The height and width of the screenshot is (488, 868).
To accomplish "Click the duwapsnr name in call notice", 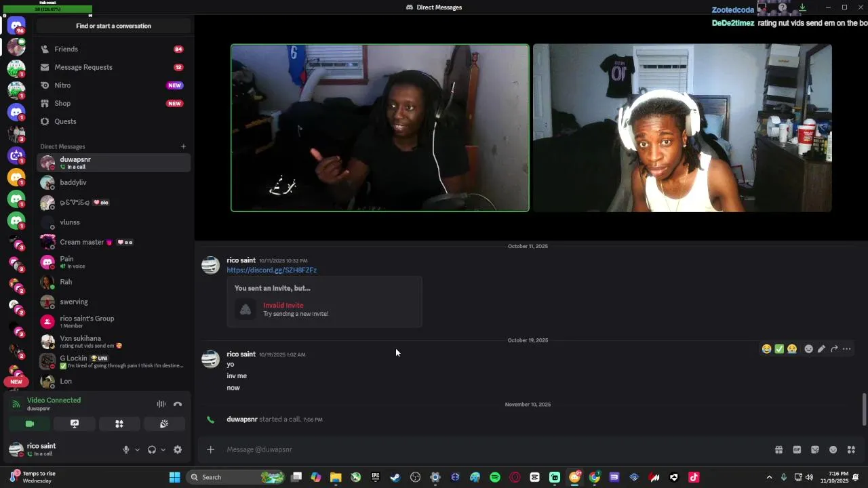I will click(242, 420).
